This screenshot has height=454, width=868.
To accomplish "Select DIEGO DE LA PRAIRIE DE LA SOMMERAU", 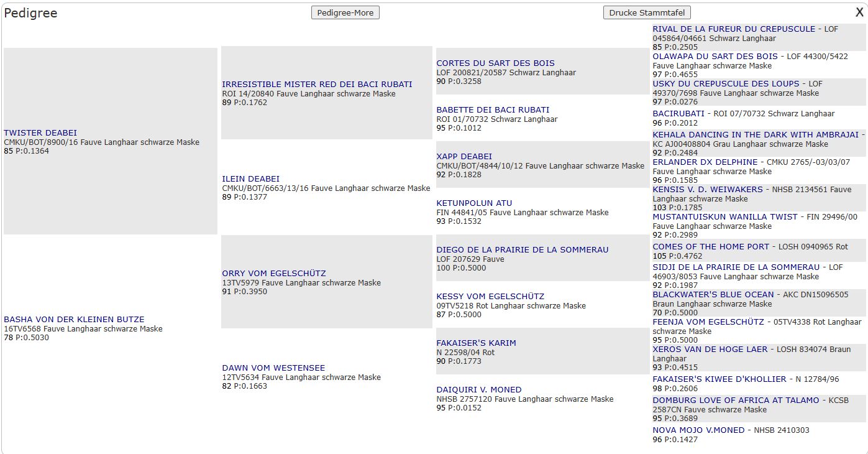I will tap(522, 249).
